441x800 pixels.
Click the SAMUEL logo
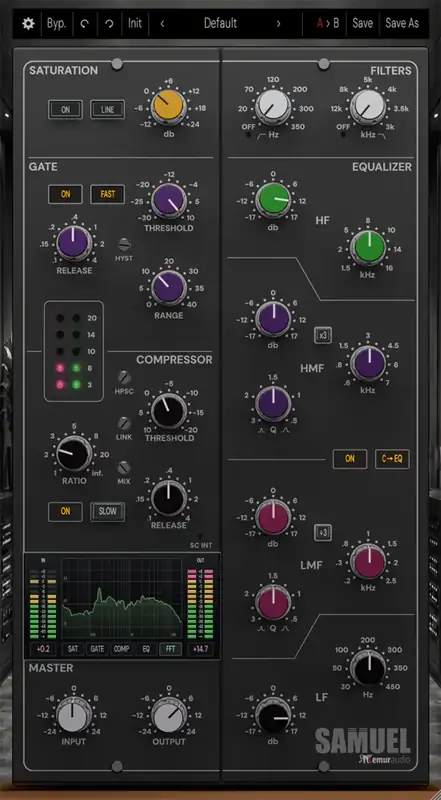362,741
